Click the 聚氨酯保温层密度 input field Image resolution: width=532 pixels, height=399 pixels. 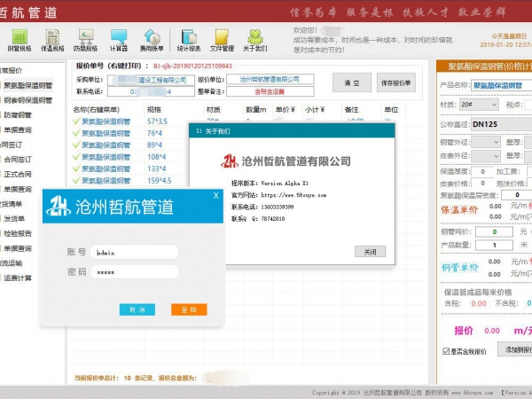pos(516,195)
